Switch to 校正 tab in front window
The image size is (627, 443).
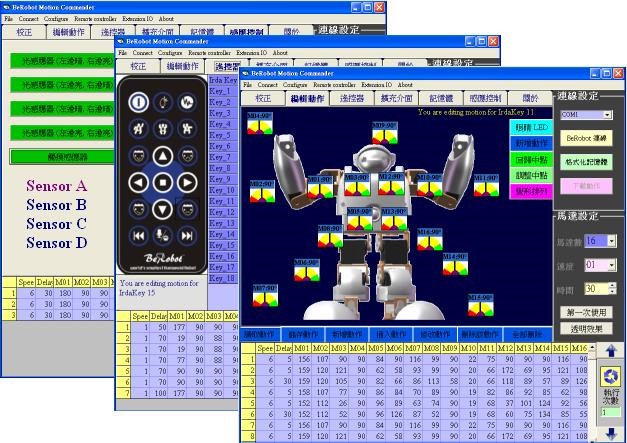pos(263,98)
